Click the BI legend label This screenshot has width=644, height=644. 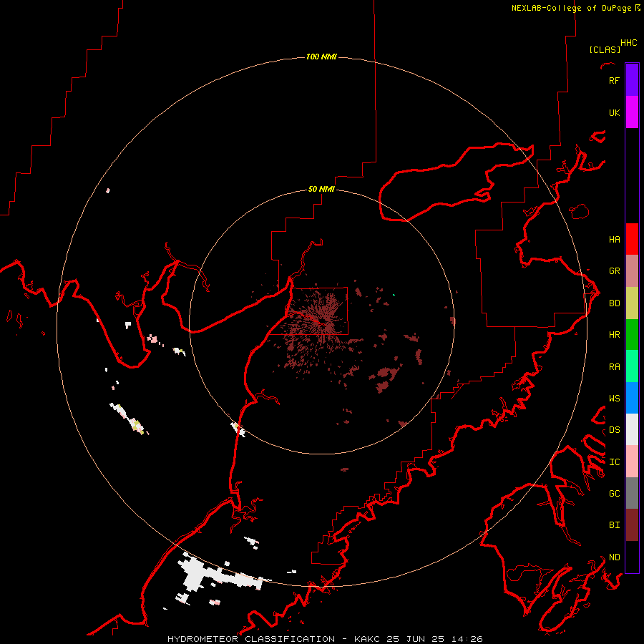(x=614, y=525)
